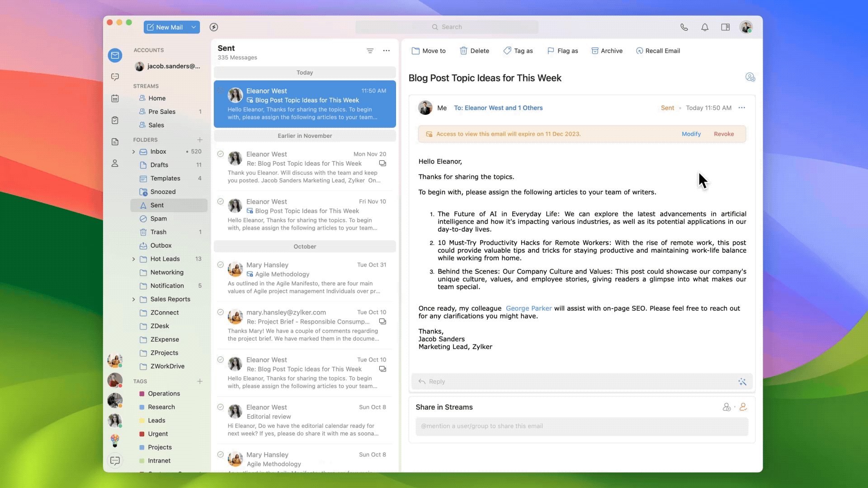Open the notifications bell icon
The image size is (868, 488).
705,27
